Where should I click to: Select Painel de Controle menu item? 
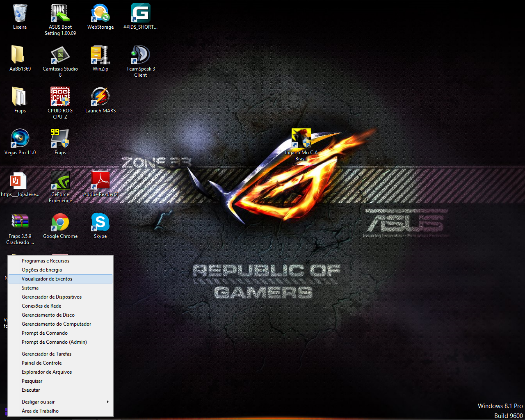click(x=41, y=363)
